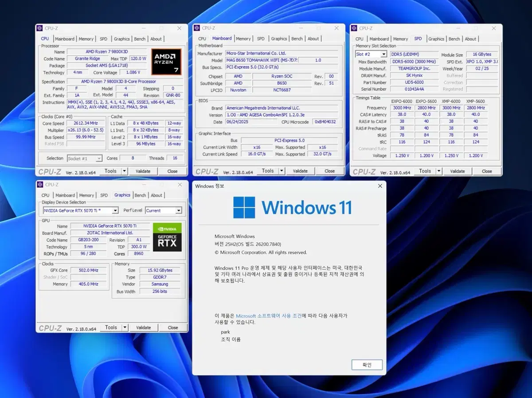Click the GPU Cores value 8960

138,254
